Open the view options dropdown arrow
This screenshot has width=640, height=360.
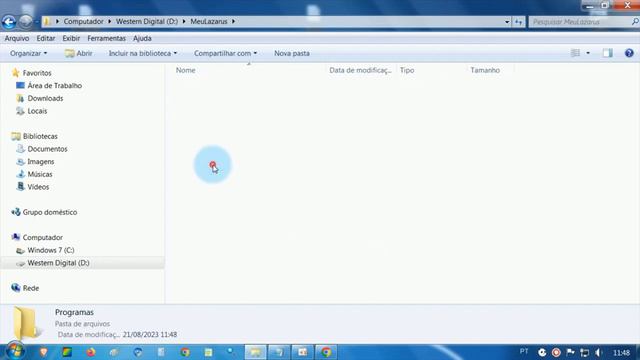point(588,53)
